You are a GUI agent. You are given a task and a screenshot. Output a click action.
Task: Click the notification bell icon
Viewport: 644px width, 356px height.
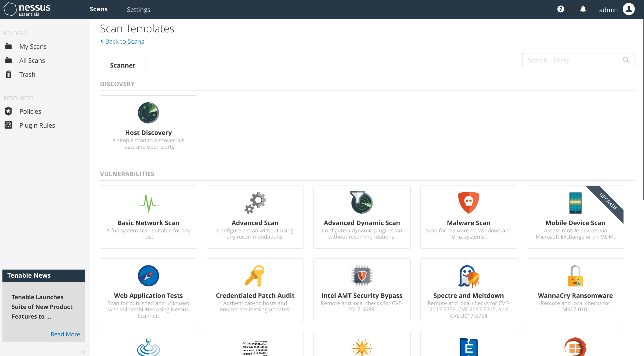pyautogui.click(x=583, y=9)
